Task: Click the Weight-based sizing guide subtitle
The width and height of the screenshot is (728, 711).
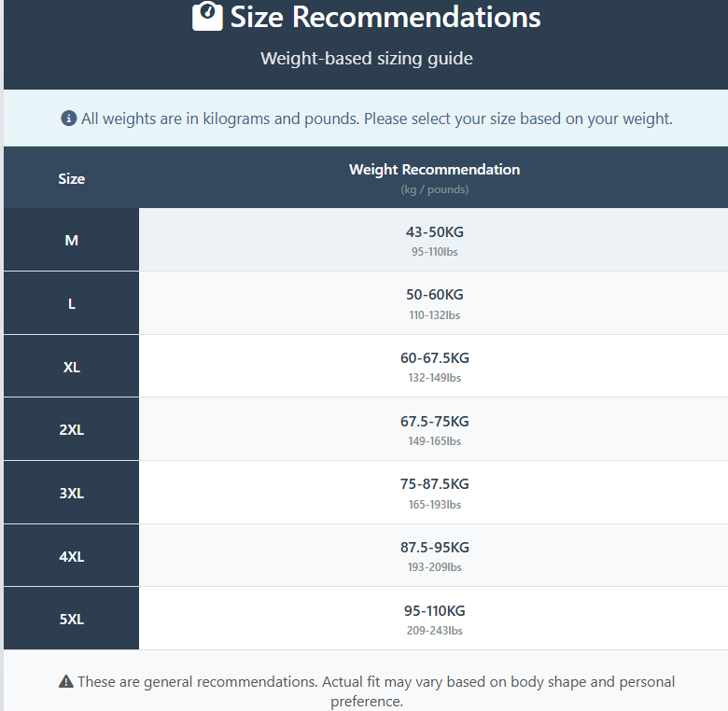Action: tap(366, 59)
